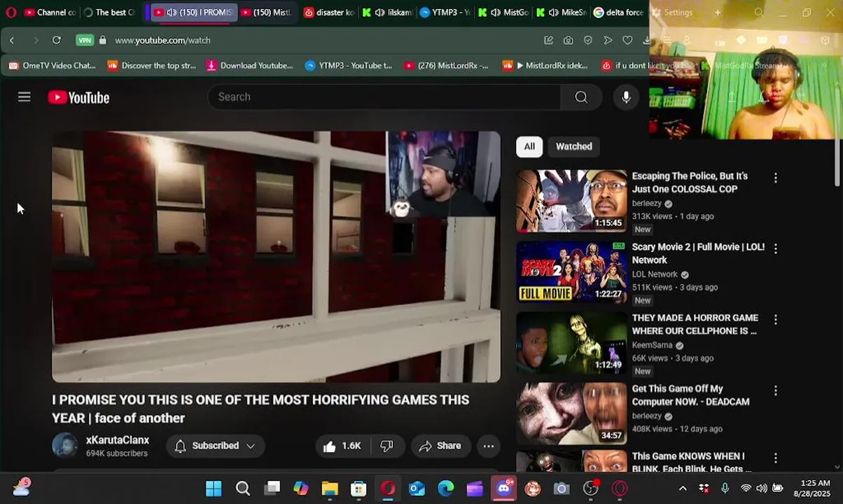Open Microsoft Store from the taskbar

(358, 488)
